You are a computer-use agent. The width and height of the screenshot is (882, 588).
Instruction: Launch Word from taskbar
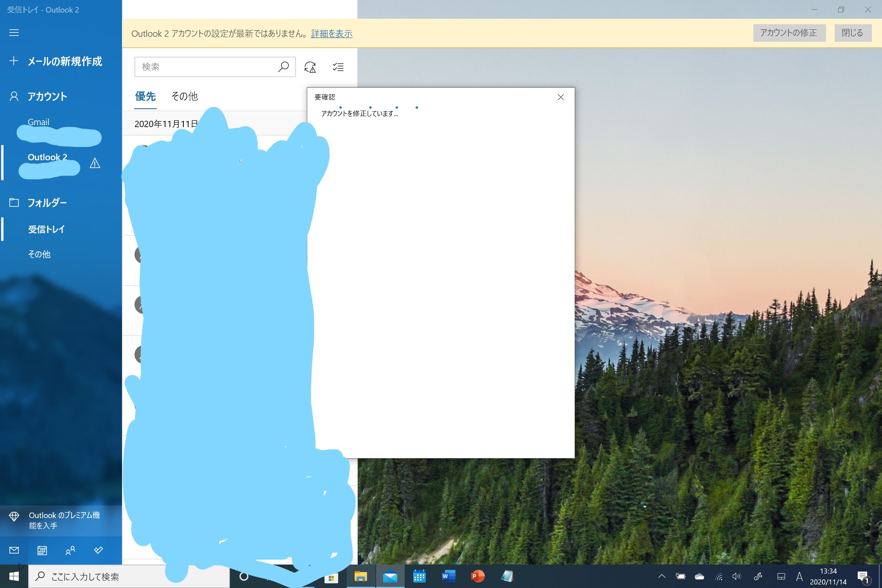(x=448, y=576)
